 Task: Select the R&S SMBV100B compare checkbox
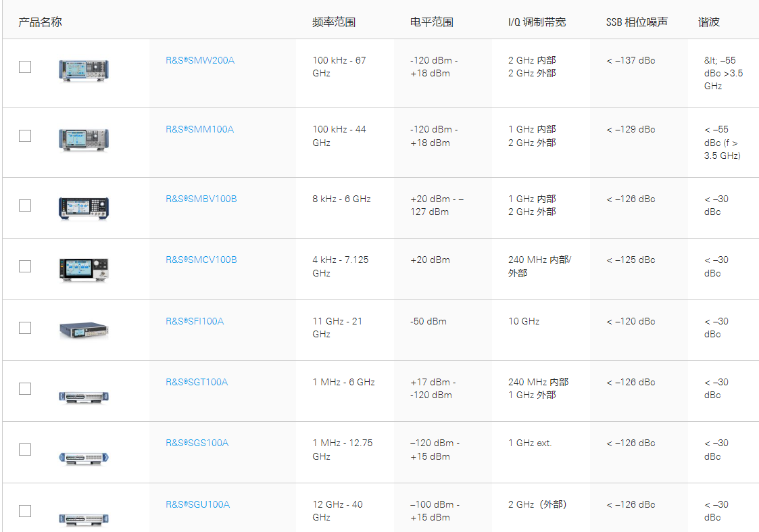[x=25, y=205]
